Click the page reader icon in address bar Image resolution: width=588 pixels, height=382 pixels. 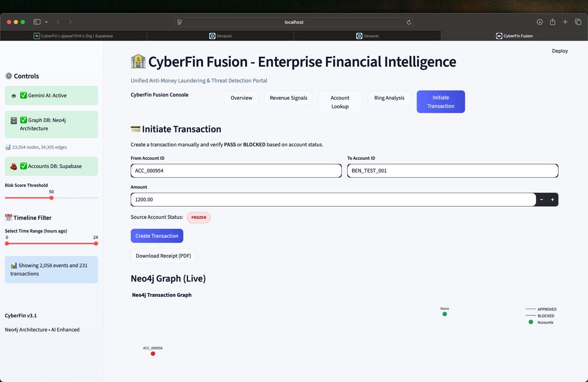pyautogui.click(x=180, y=22)
